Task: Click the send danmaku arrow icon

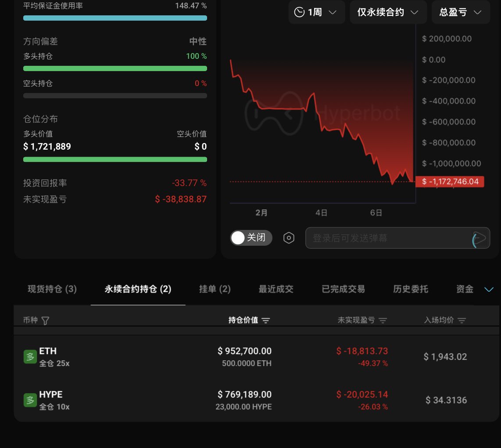Action: click(x=479, y=238)
